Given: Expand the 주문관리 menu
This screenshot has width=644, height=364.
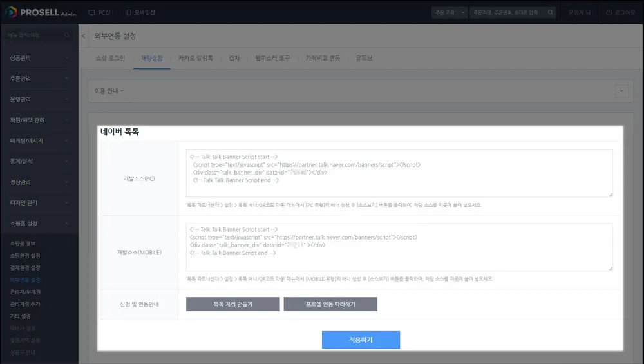Looking at the screenshot, I should point(39,79).
